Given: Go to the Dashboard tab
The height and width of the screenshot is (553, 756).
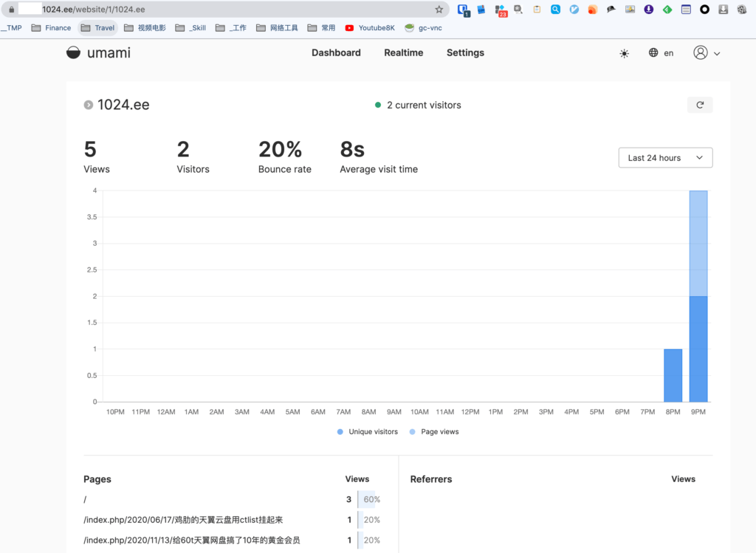Looking at the screenshot, I should (336, 52).
